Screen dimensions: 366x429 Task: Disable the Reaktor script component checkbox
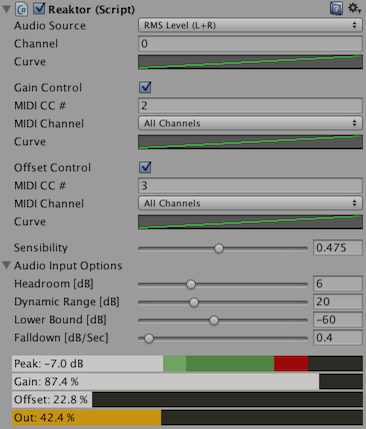[39, 9]
